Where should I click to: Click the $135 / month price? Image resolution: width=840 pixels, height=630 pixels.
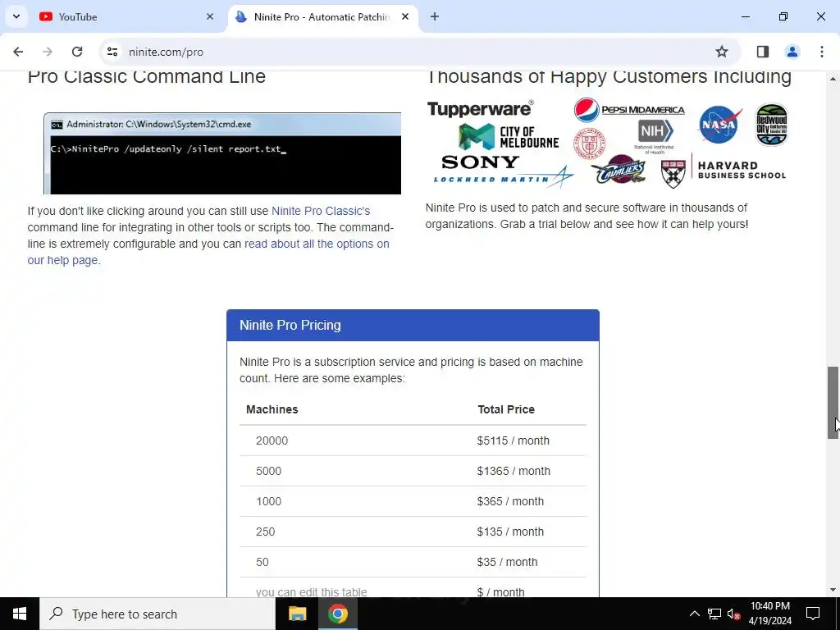510,532
